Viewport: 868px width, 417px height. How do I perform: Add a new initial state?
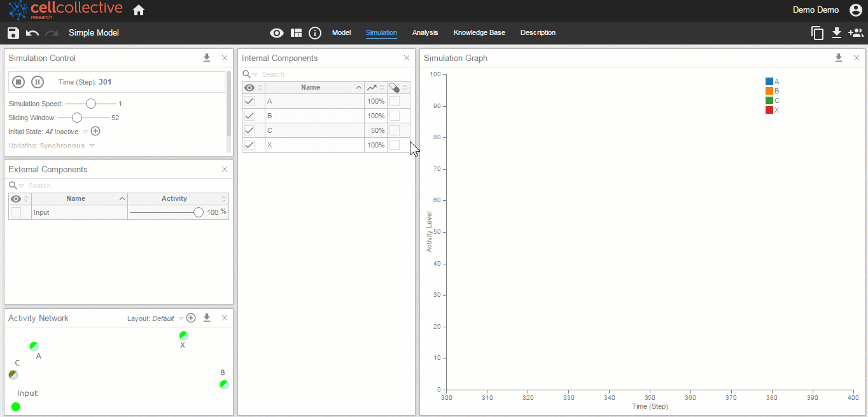point(95,132)
